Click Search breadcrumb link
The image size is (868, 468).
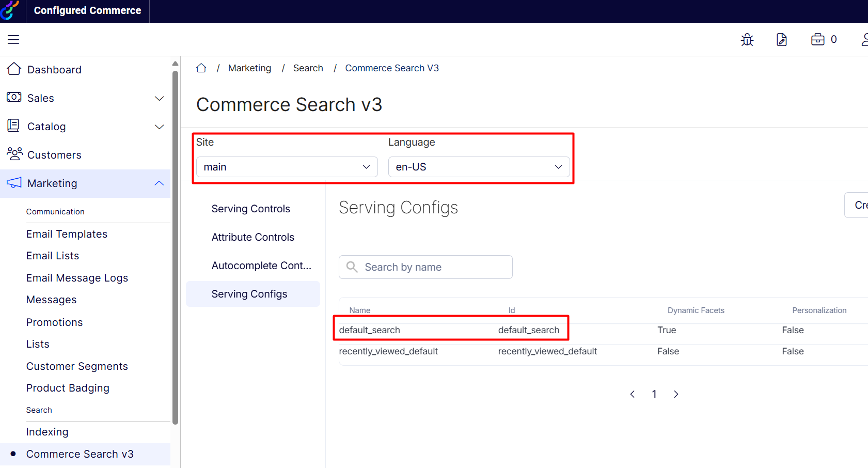pyautogui.click(x=308, y=68)
